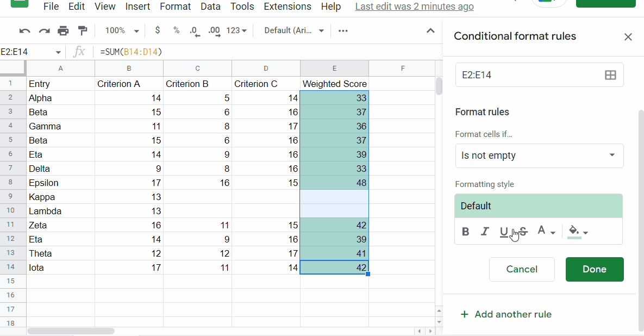Click the undo arrow icon

24,31
